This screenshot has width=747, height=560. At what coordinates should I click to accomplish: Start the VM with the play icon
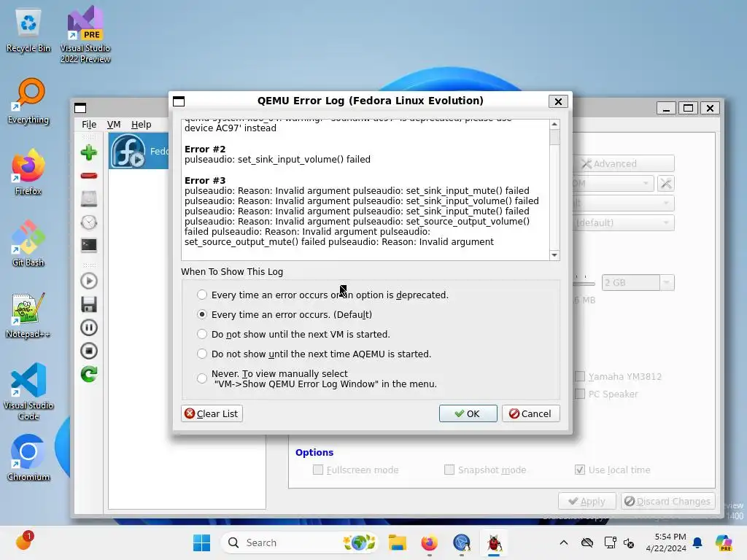coord(88,281)
